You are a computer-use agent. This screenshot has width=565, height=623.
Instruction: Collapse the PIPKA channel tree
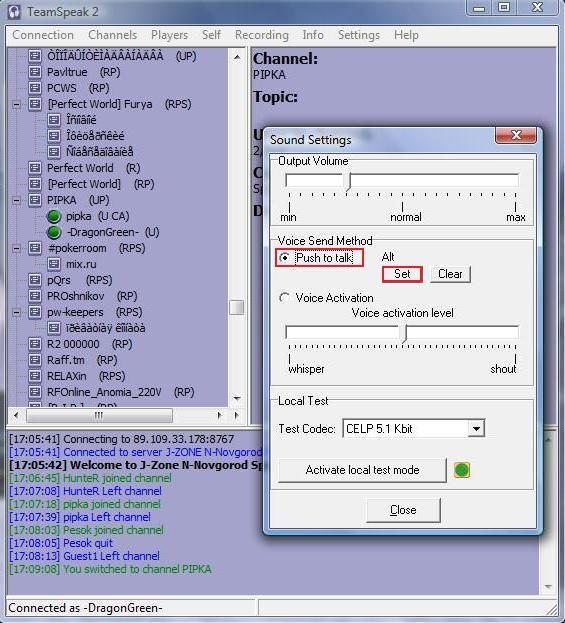coord(16,200)
